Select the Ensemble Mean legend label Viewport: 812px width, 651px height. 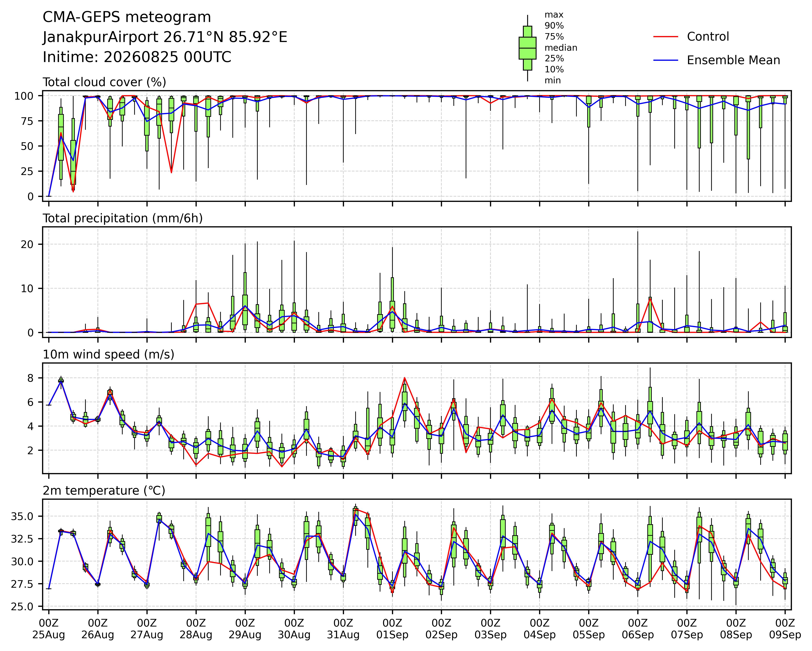pos(733,60)
